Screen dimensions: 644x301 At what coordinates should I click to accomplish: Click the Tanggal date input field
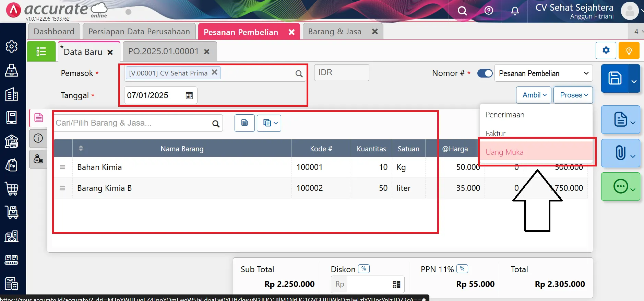point(160,95)
